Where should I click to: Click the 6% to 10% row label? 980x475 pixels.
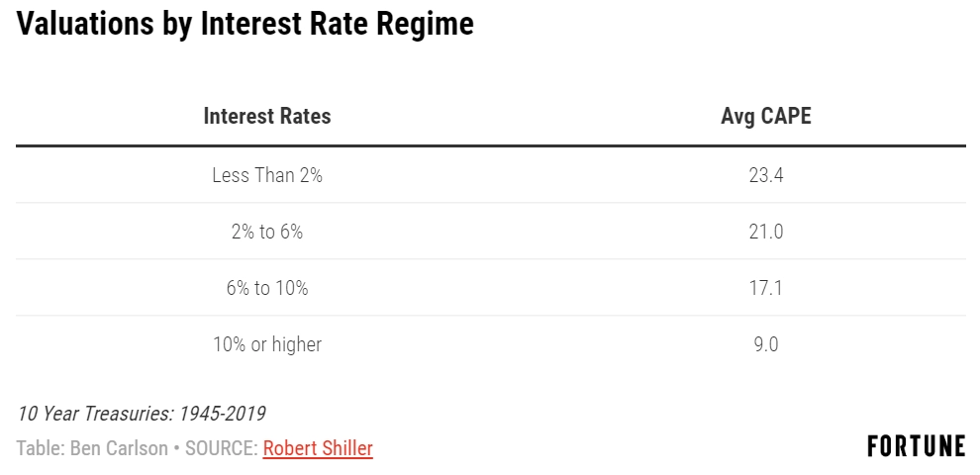coord(267,288)
